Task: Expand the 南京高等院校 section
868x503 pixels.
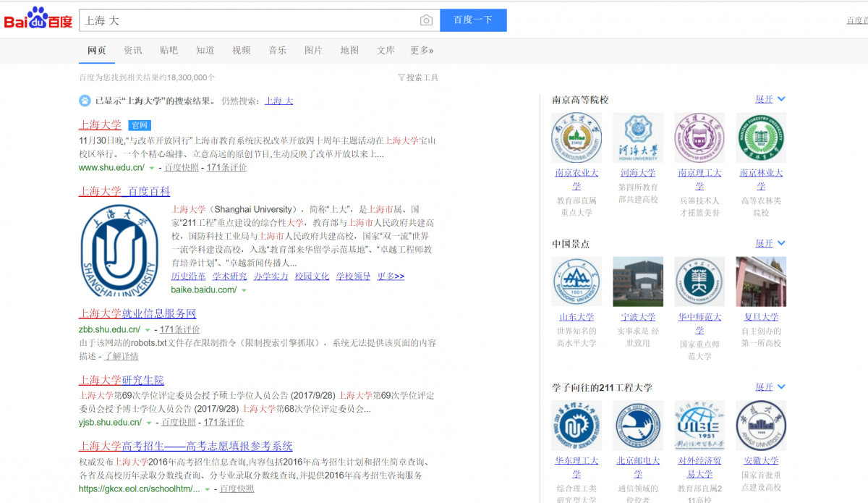Action: pos(762,98)
